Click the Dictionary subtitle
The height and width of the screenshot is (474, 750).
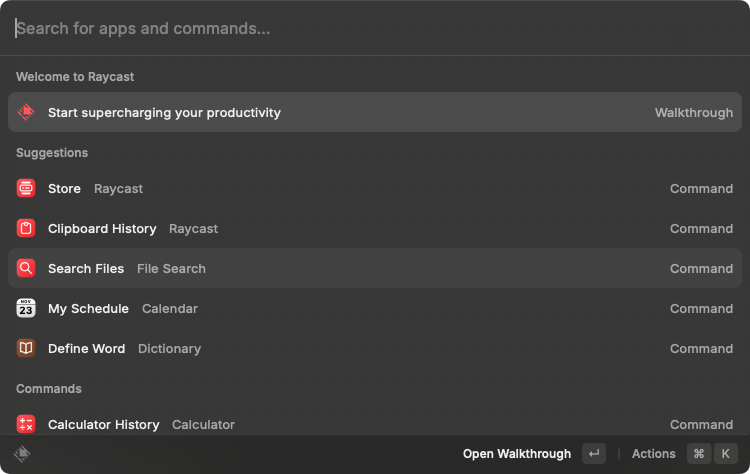coord(169,348)
